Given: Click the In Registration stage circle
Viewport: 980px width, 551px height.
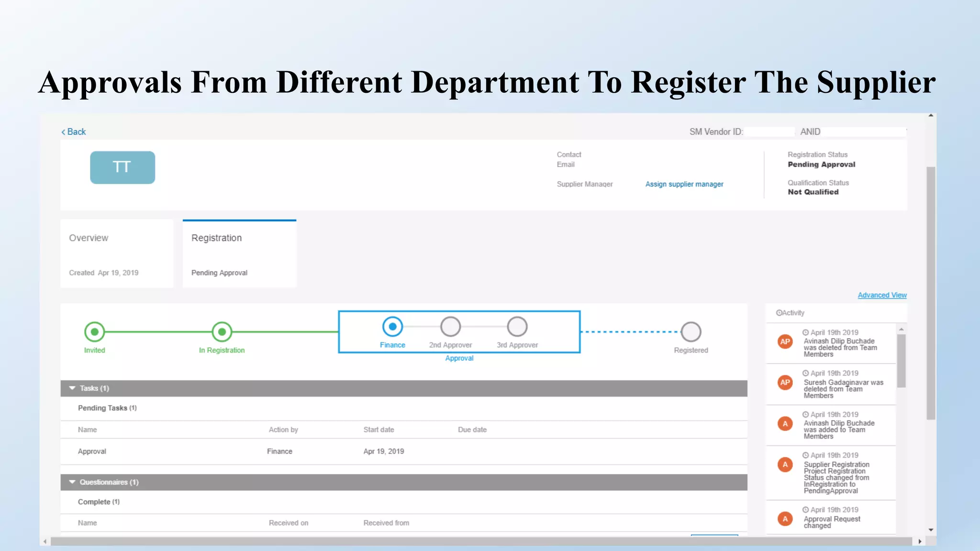Looking at the screenshot, I should [x=222, y=331].
